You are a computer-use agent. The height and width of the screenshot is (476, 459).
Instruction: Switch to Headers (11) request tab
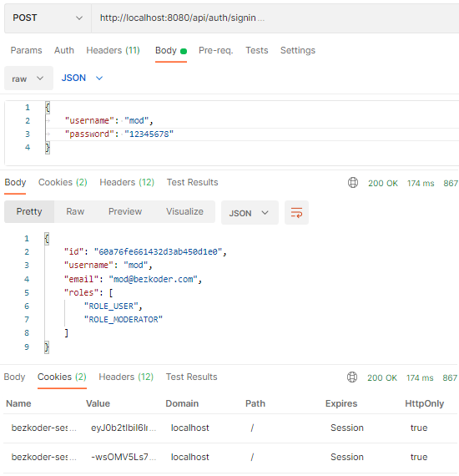tap(113, 50)
